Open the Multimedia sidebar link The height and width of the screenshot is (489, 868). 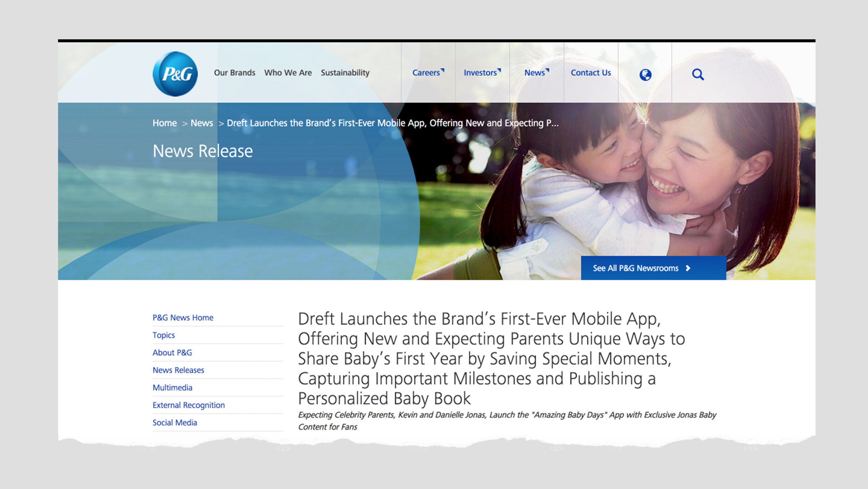pos(172,387)
